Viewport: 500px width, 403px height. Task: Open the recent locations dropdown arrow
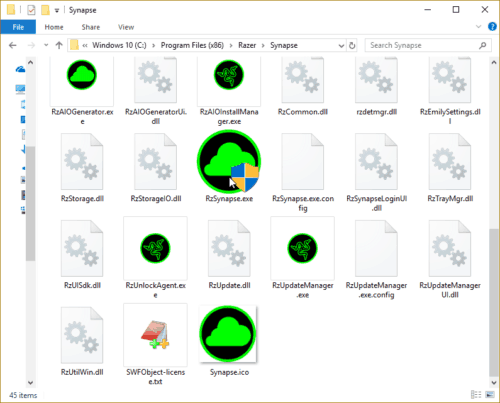46,45
